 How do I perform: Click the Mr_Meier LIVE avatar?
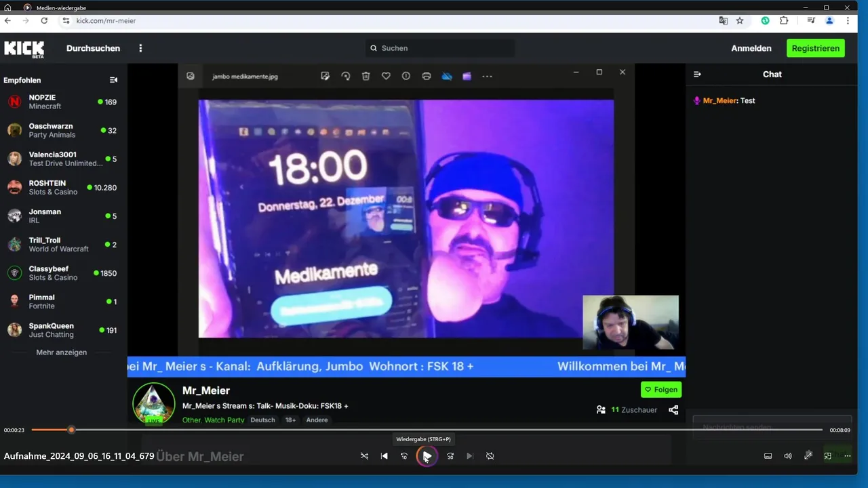[x=153, y=404]
